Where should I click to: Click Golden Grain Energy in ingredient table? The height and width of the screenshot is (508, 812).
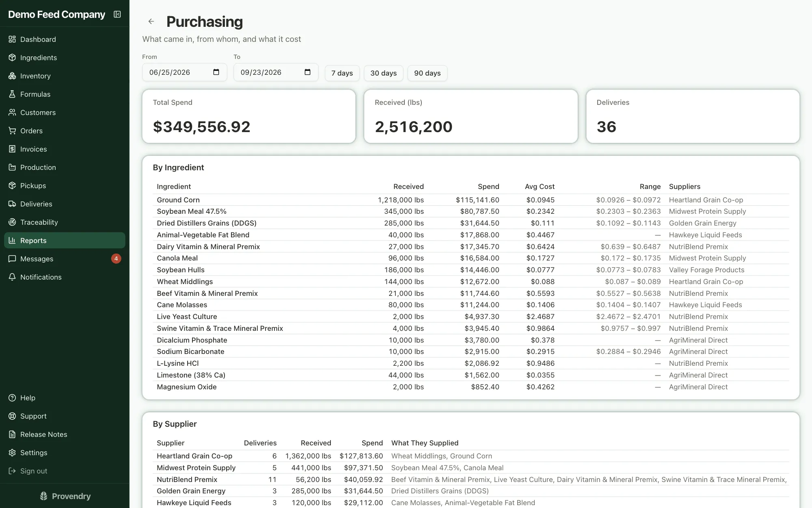tap(702, 223)
